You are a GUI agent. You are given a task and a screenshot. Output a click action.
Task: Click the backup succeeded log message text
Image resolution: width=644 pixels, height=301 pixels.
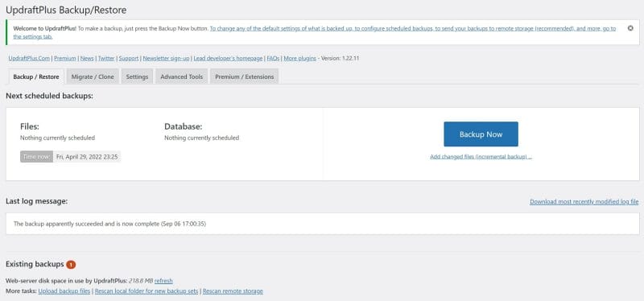click(109, 224)
